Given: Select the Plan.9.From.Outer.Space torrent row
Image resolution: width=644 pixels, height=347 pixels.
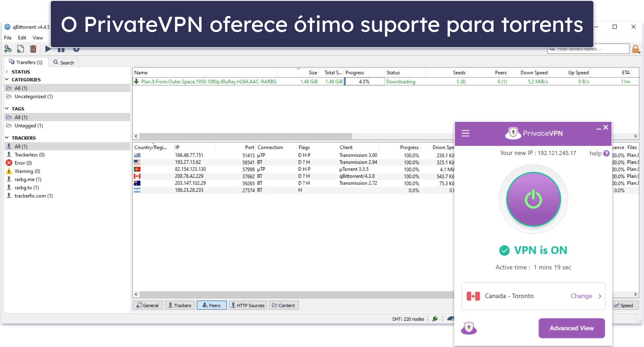Looking at the screenshot, I should point(385,81).
